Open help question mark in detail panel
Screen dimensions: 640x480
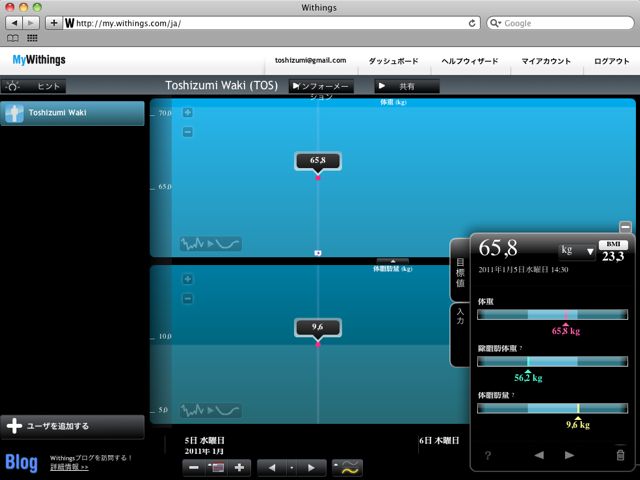pyautogui.click(x=488, y=455)
